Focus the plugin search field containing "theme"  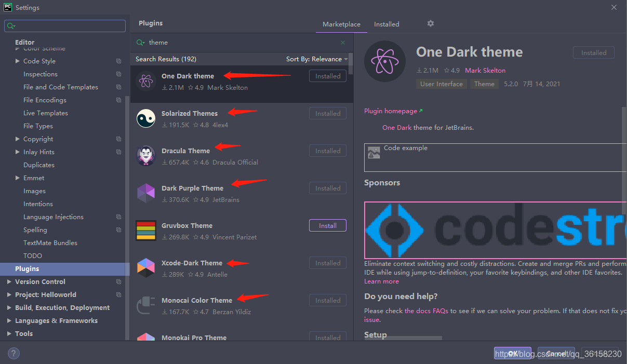(242, 43)
